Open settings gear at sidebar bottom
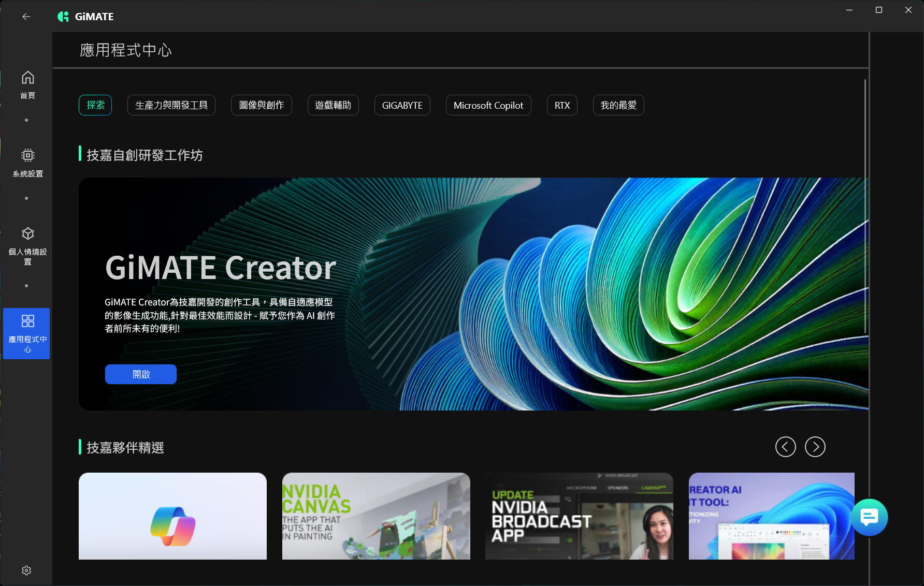This screenshot has height=586, width=924. pyautogui.click(x=26, y=570)
